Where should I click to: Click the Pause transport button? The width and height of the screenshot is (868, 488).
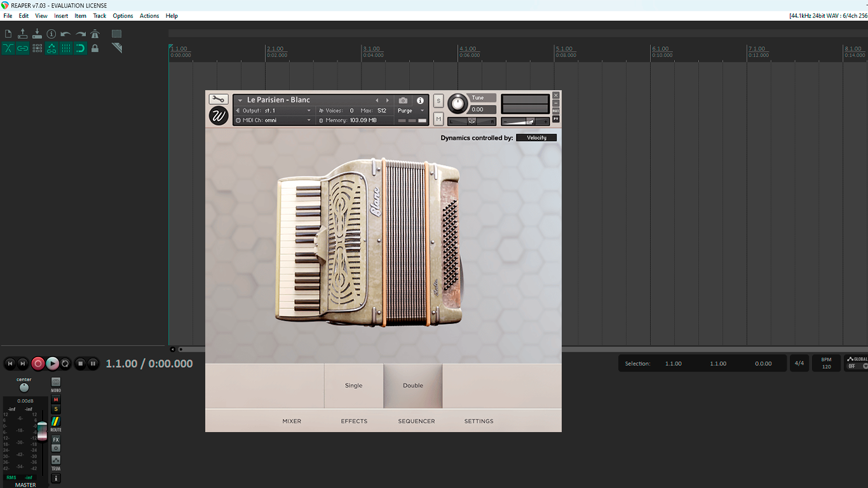point(93,363)
